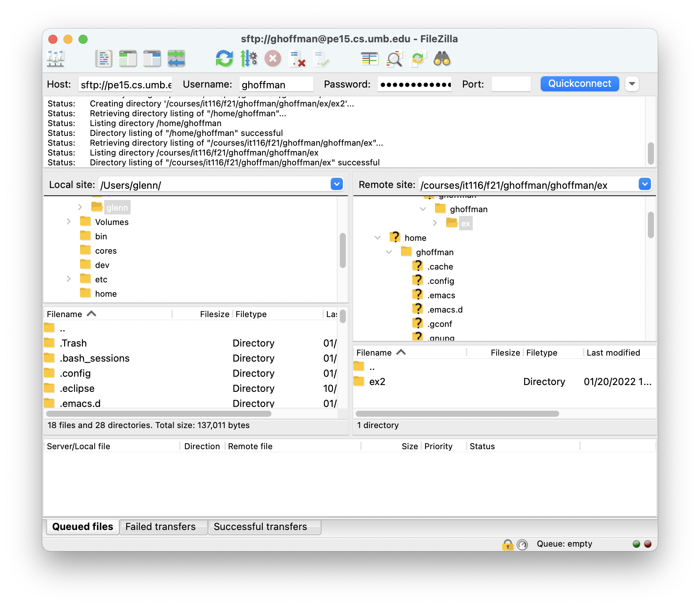Image resolution: width=700 pixels, height=607 pixels.
Task: Toggle processing of the transfer queue
Action: click(249, 59)
